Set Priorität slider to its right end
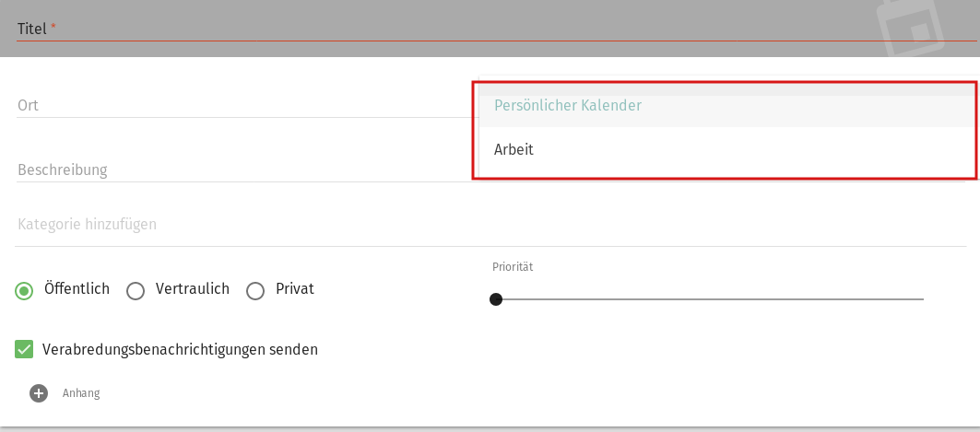The image size is (980, 432). (923, 299)
